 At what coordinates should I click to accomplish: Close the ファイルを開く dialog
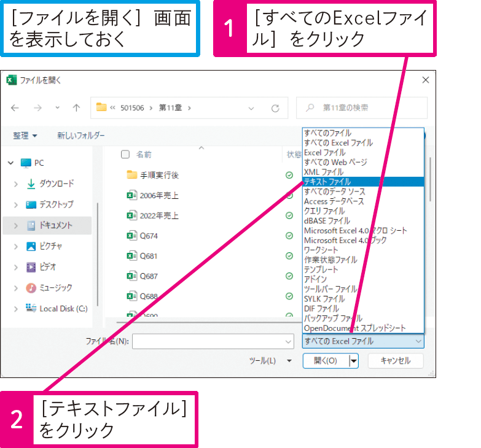click(x=426, y=80)
